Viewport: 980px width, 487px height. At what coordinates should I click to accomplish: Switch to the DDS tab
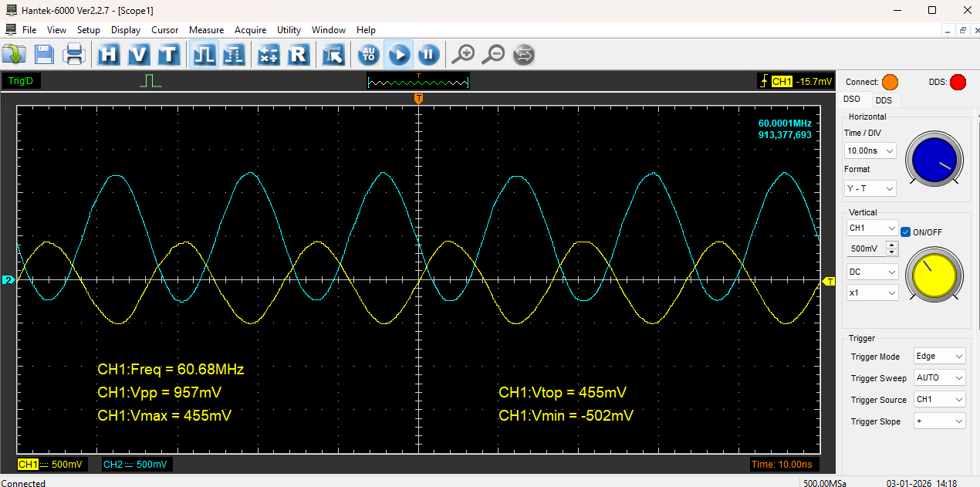(884, 100)
